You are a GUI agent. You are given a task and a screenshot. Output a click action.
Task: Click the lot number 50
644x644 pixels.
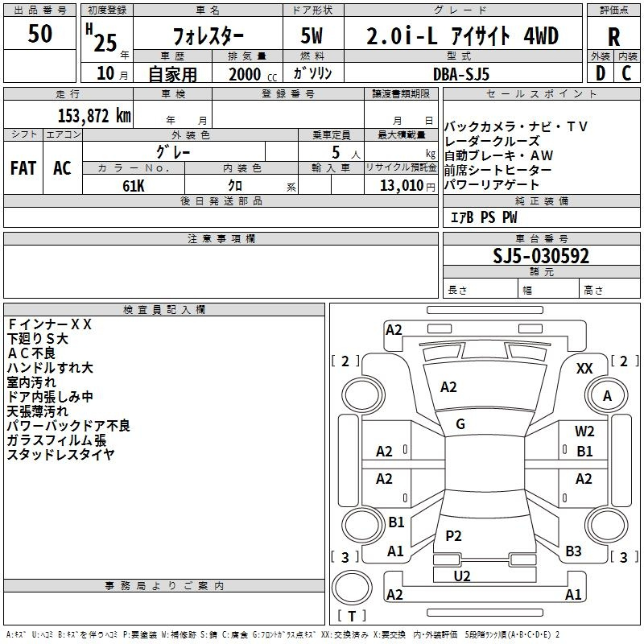[40, 35]
